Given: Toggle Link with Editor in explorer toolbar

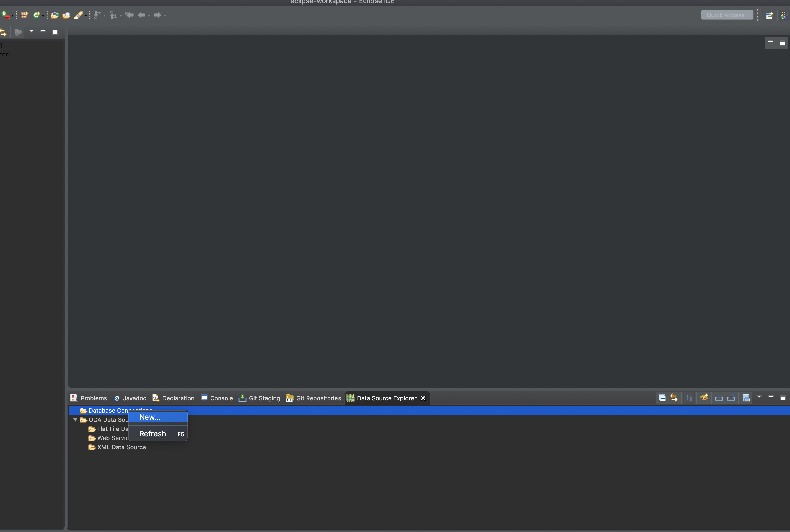Looking at the screenshot, I should [674, 398].
